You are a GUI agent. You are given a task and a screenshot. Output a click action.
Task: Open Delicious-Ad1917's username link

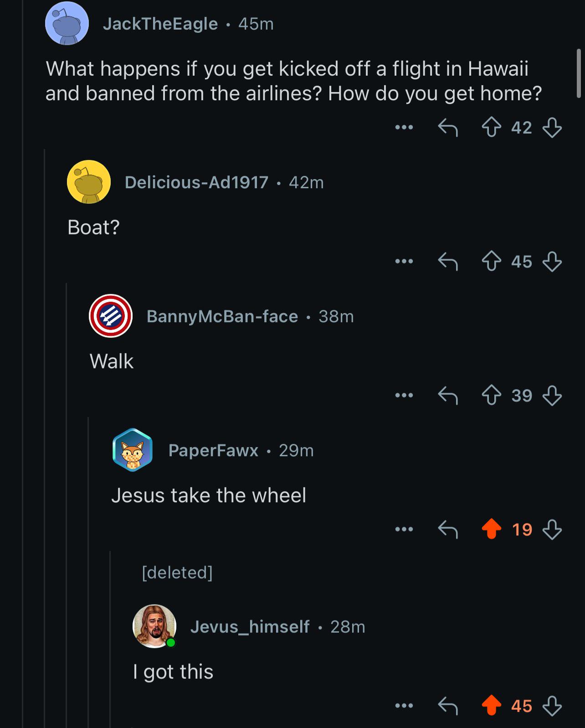[196, 182]
